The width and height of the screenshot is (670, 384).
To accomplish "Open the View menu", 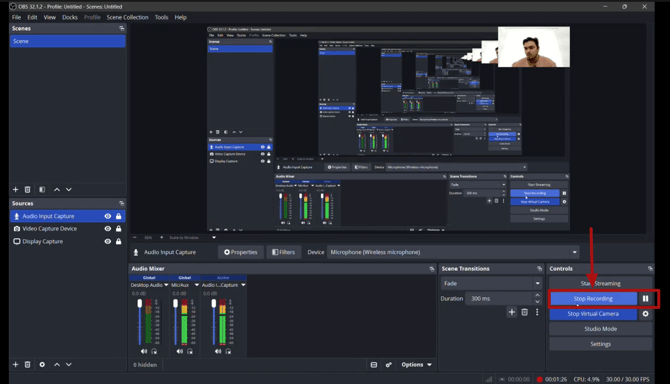I will (x=50, y=17).
